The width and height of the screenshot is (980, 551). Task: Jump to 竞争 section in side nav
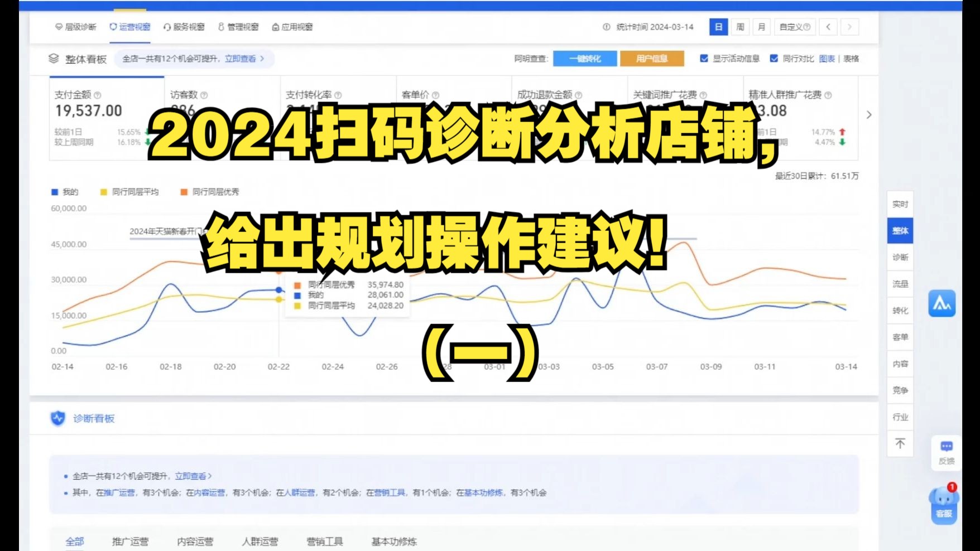point(900,390)
